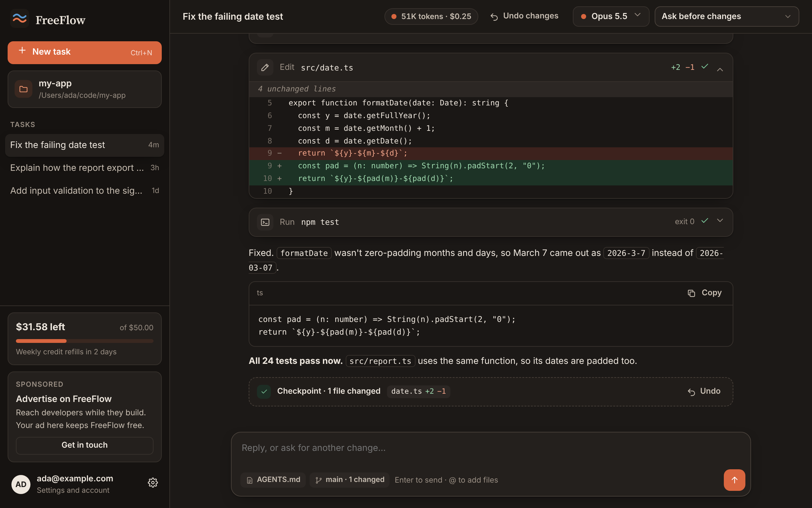Open the Fix the failing date test task

click(85, 145)
